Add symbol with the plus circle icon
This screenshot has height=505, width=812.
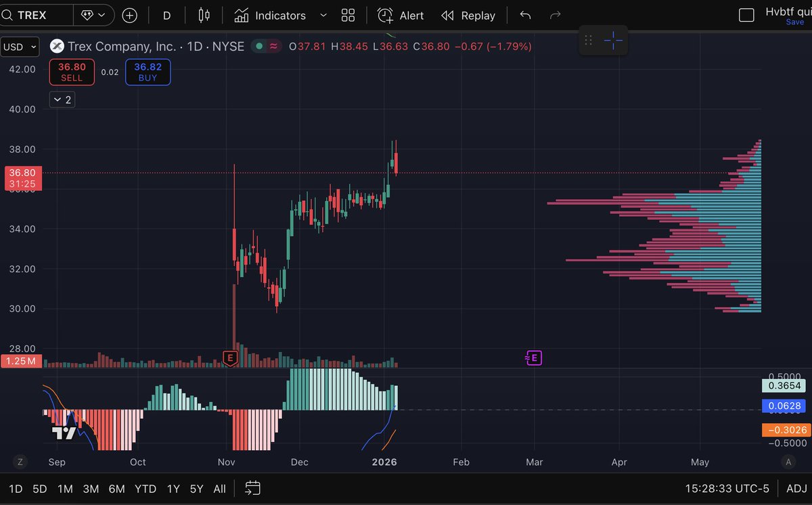click(129, 15)
